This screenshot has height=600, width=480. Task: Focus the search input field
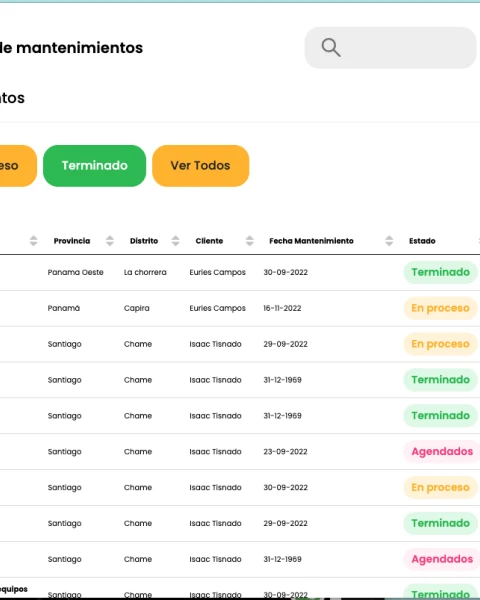pos(390,48)
